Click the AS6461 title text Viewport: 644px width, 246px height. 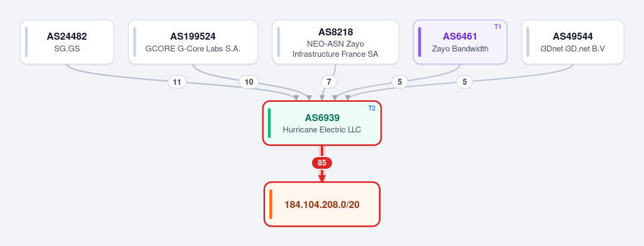click(x=460, y=36)
